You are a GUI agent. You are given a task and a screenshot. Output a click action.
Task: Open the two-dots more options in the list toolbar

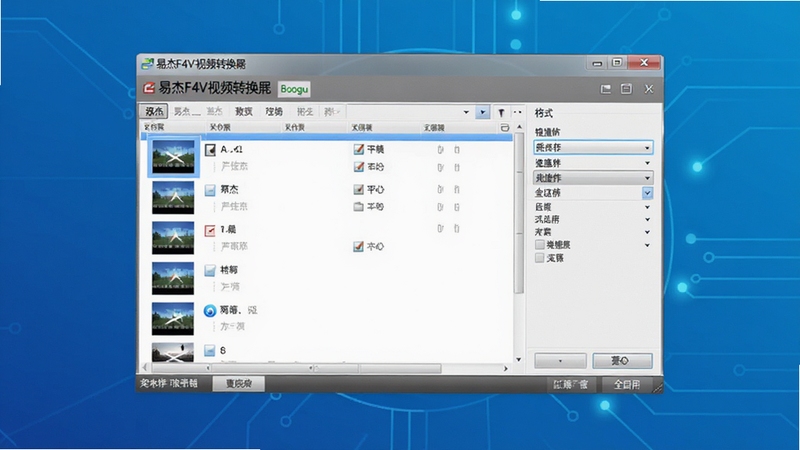[x=517, y=112]
